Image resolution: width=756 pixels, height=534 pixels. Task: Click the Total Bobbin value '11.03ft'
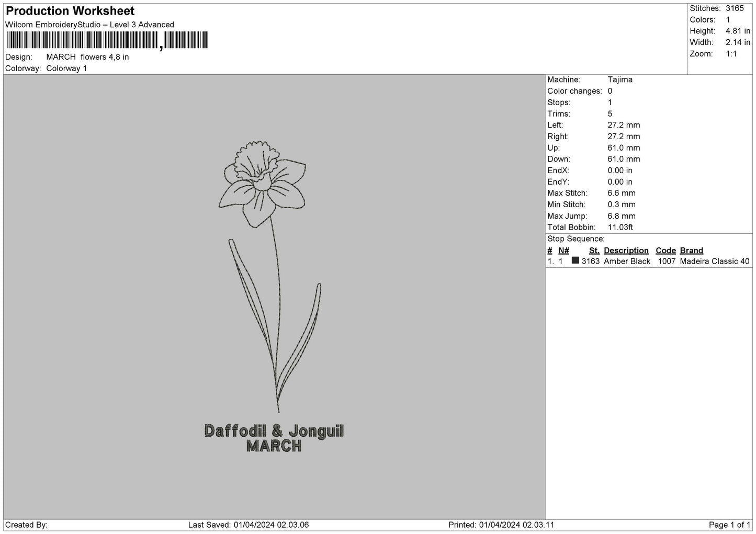coord(620,228)
